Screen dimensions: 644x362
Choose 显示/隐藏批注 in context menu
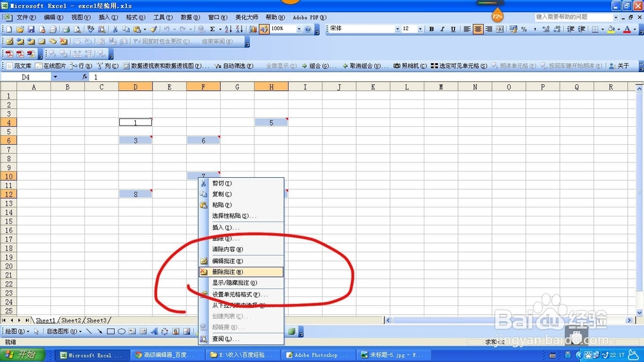241,283
